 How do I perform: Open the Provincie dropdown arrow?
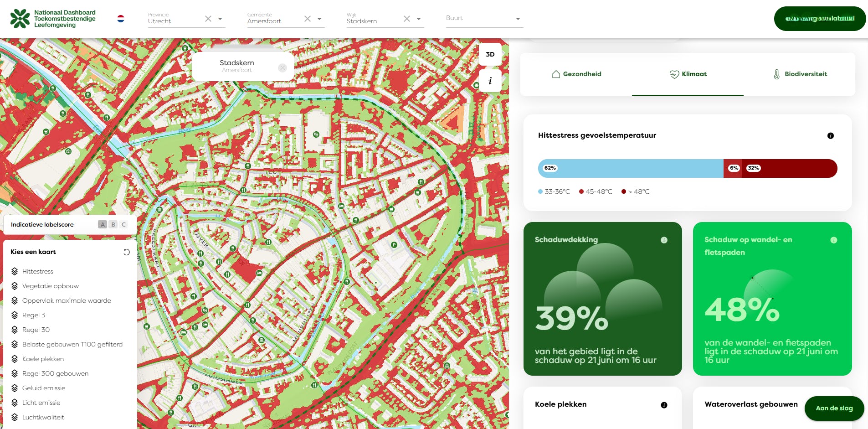pyautogui.click(x=220, y=19)
